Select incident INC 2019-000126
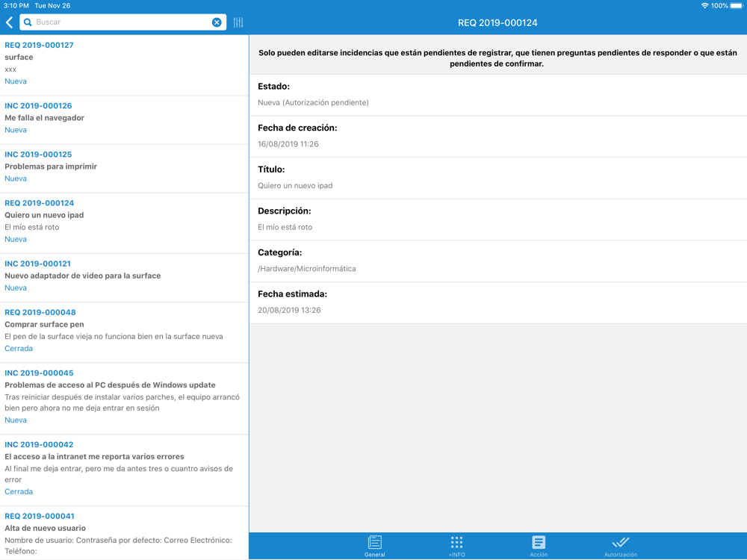This screenshot has height=560, width=747. (x=124, y=118)
